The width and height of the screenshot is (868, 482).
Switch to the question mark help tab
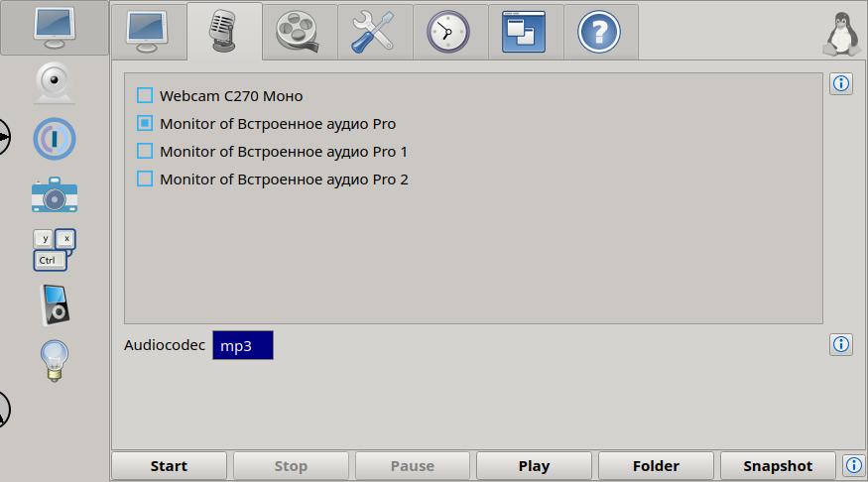(x=600, y=32)
